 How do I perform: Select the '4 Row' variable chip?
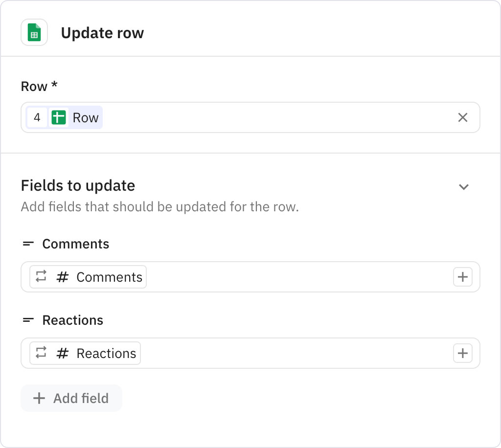point(64,117)
